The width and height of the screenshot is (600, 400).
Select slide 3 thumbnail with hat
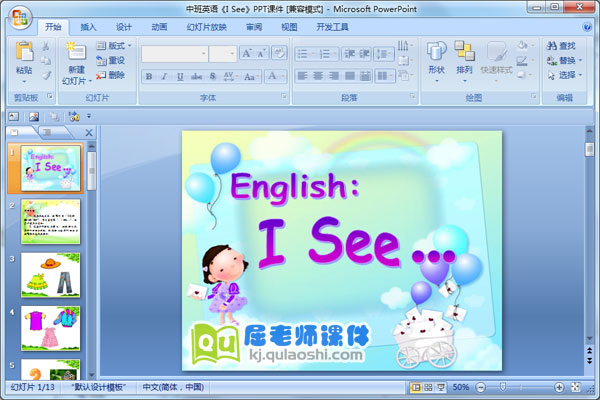click(x=51, y=275)
